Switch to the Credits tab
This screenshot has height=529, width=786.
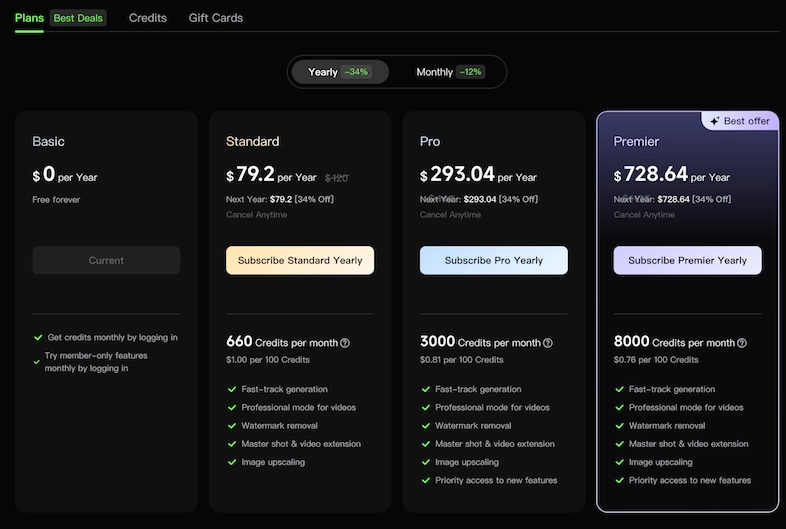(147, 18)
